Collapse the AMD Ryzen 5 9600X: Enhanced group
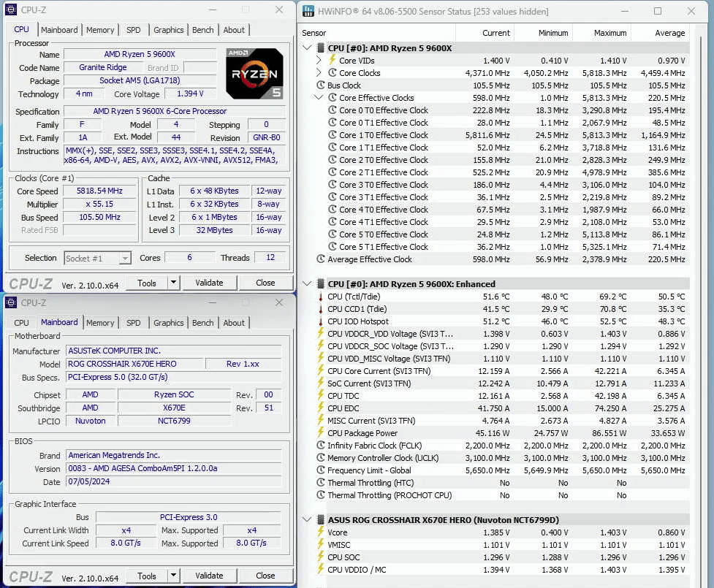 tap(308, 283)
